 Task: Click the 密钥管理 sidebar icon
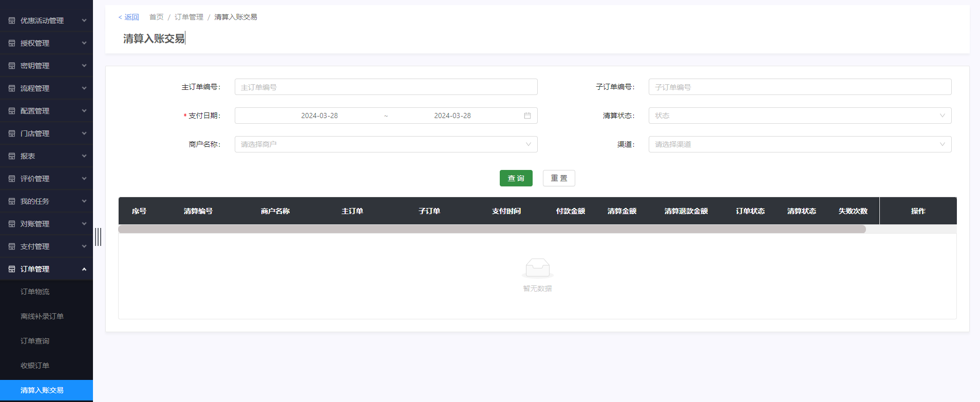[x=12, y=66]
